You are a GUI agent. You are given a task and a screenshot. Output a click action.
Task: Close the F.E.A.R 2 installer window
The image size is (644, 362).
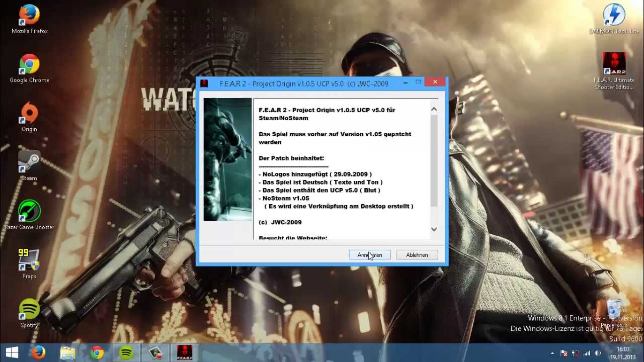pos(435,82)
